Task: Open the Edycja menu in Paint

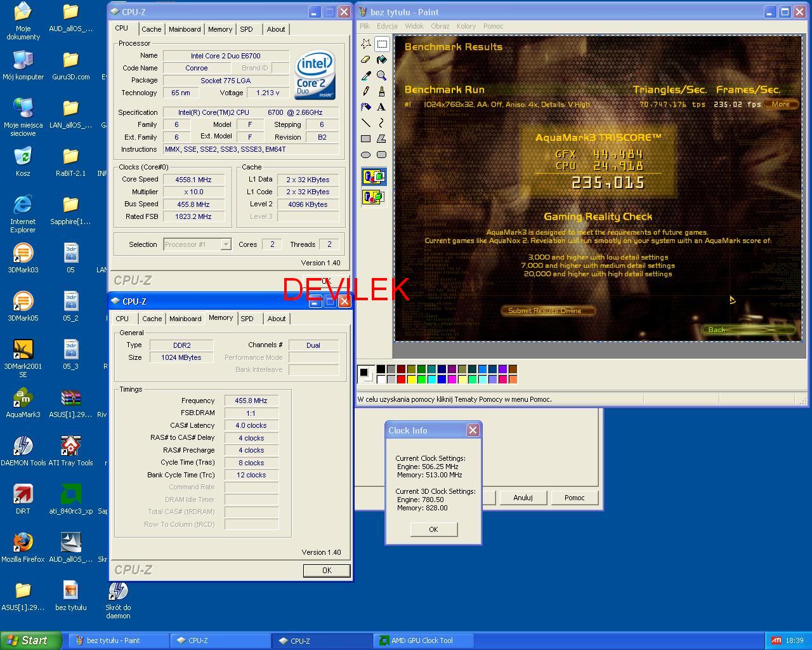Action: point(387,26)
